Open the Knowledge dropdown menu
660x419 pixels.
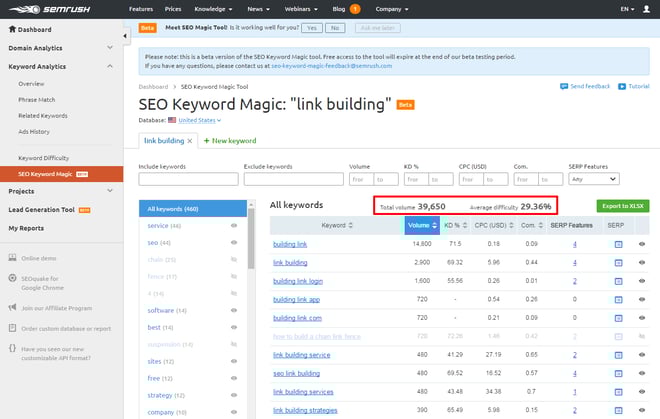[x=213, y=9]
